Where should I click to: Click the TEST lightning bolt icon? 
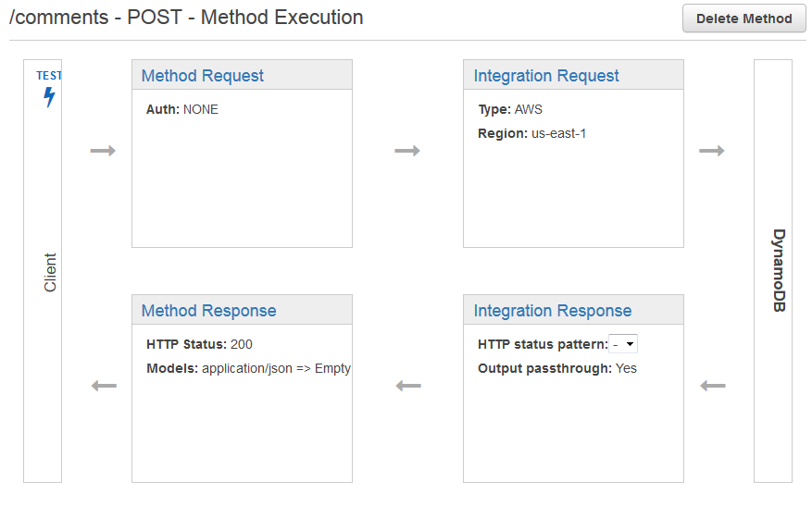pos(49,96)
